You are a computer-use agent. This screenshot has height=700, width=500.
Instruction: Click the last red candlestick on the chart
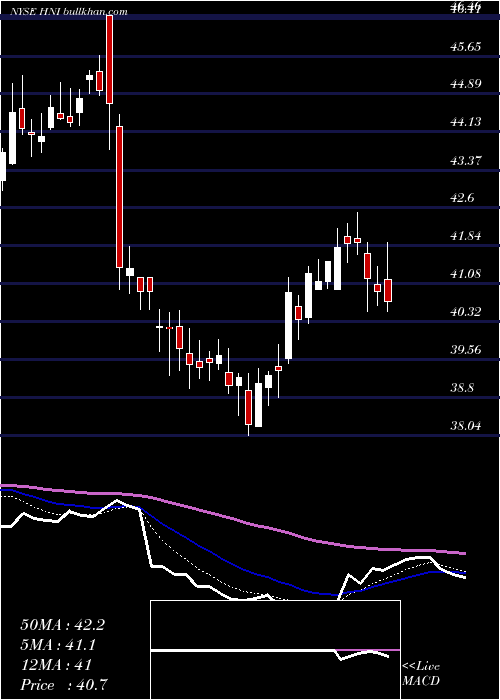pos(388,290)
